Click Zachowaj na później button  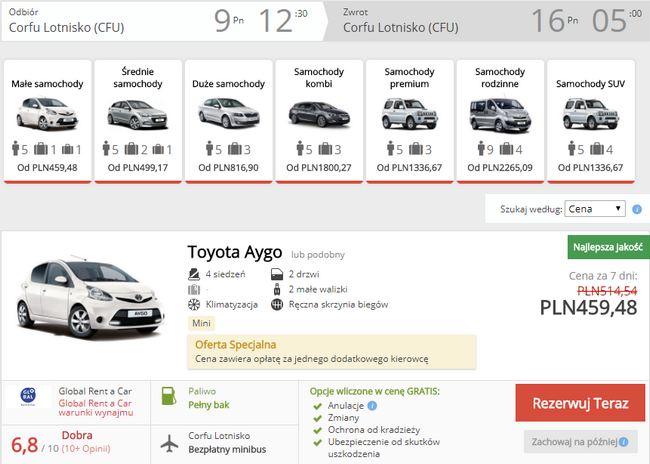[580, 442]
